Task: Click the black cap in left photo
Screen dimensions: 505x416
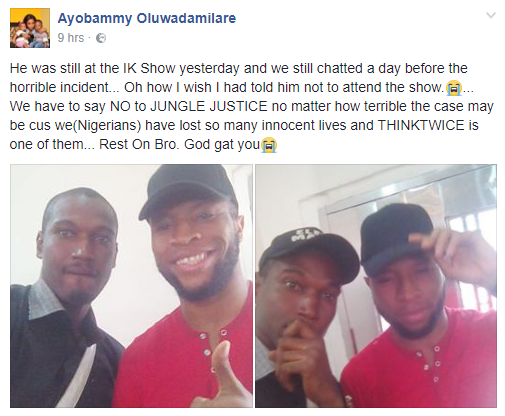Action: pos(188,190)
